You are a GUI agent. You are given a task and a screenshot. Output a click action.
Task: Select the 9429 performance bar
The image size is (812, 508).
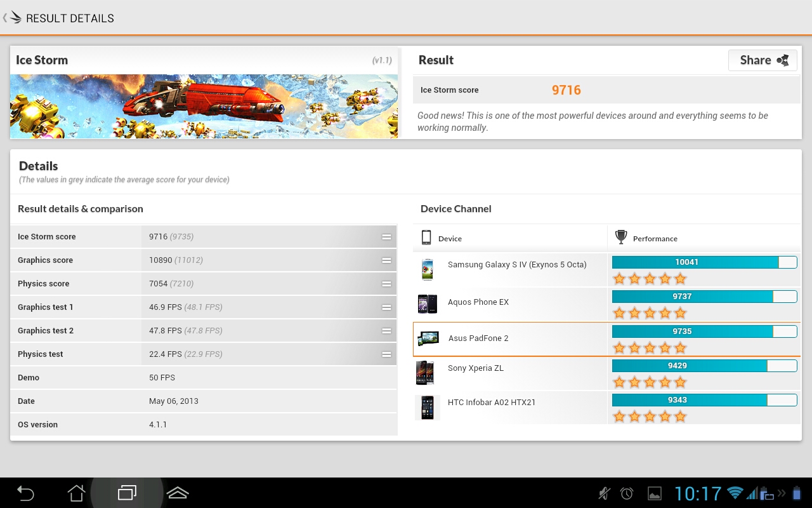click(x=704, y=366)
